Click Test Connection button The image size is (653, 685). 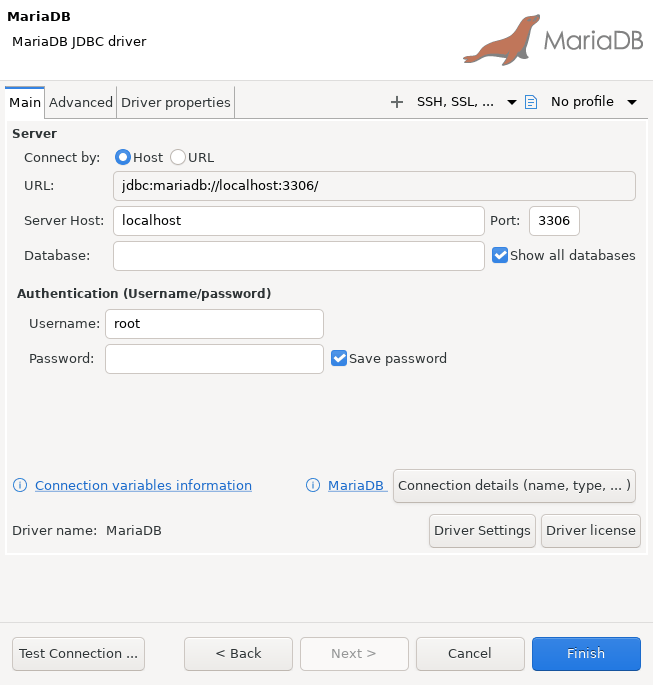click(x=78, y=654)
